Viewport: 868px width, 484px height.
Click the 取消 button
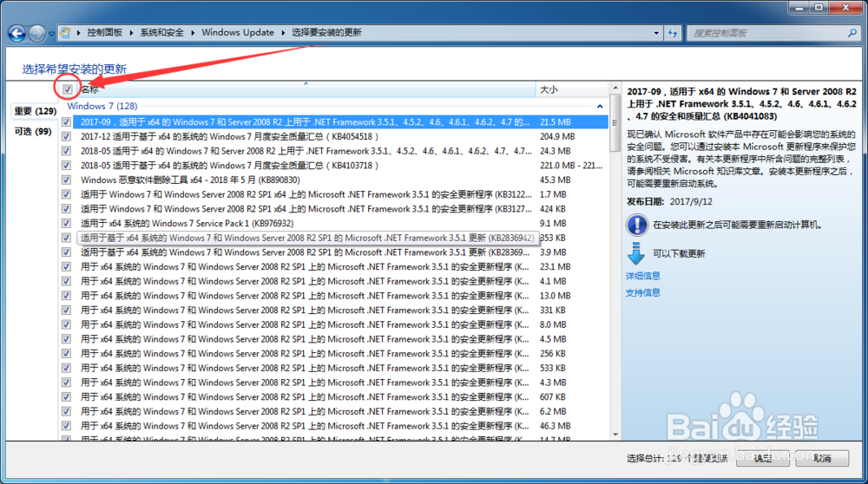pyautogui.click(x=822, y=458)
